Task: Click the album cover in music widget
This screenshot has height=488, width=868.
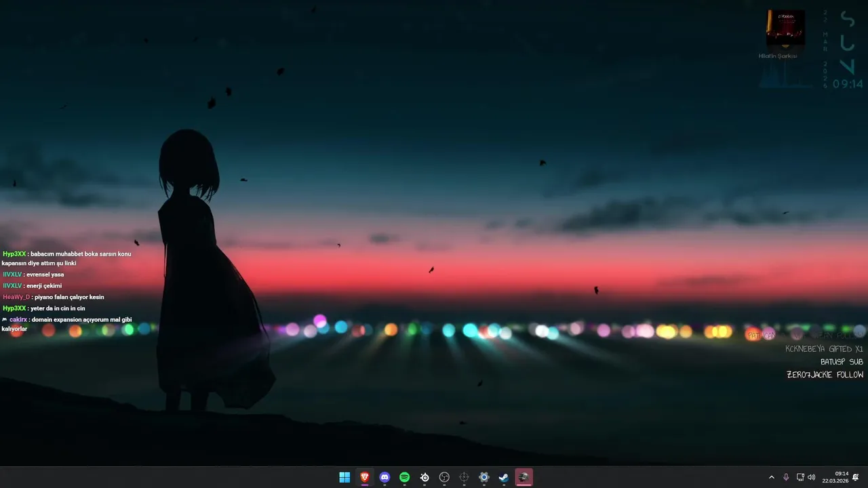Action: pyautogui.click(x=785, y=28)
